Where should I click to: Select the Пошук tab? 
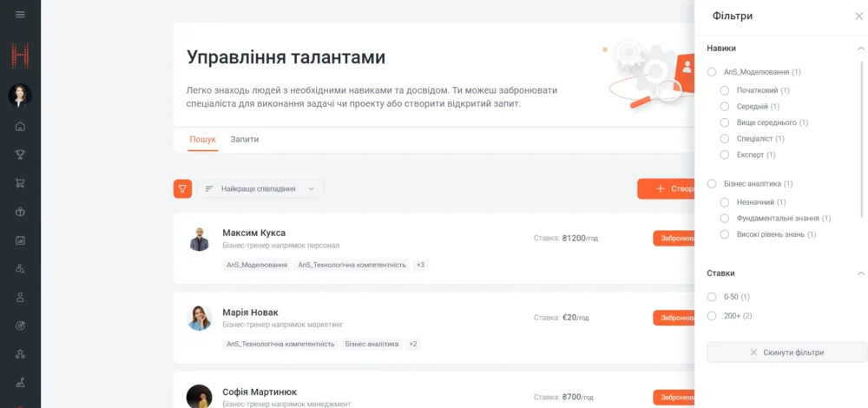click(203, 140)
